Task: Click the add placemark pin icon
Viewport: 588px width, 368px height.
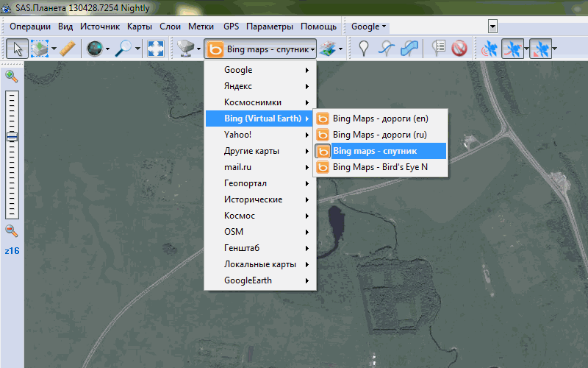Action: coord(363,49)
